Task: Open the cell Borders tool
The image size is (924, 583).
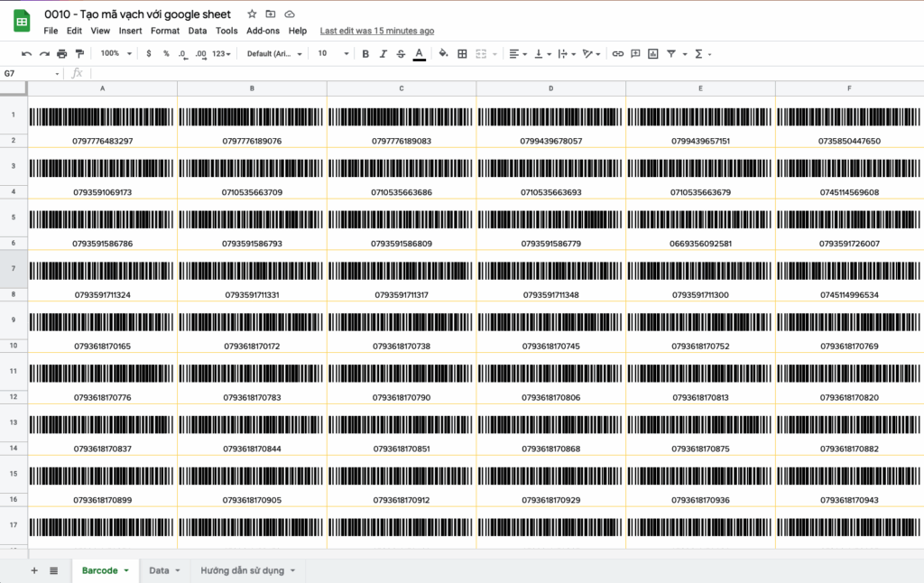Action: click(463, 54)
